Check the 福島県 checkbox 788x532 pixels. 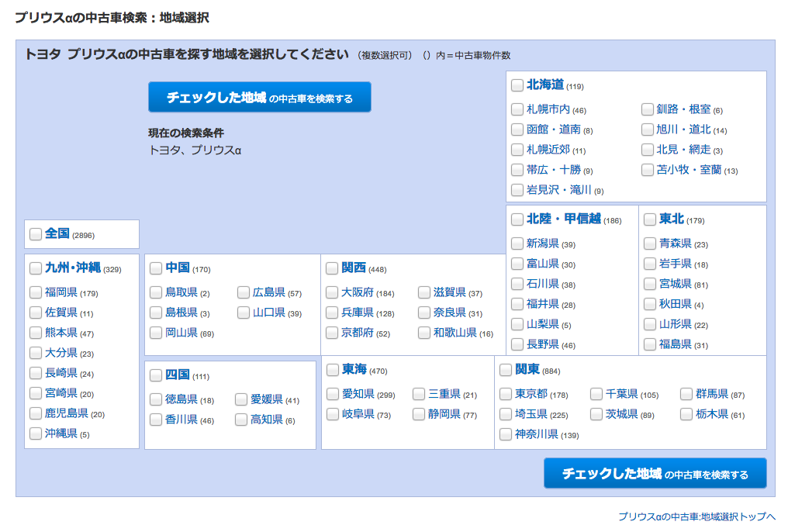click(x=650, y=344)
